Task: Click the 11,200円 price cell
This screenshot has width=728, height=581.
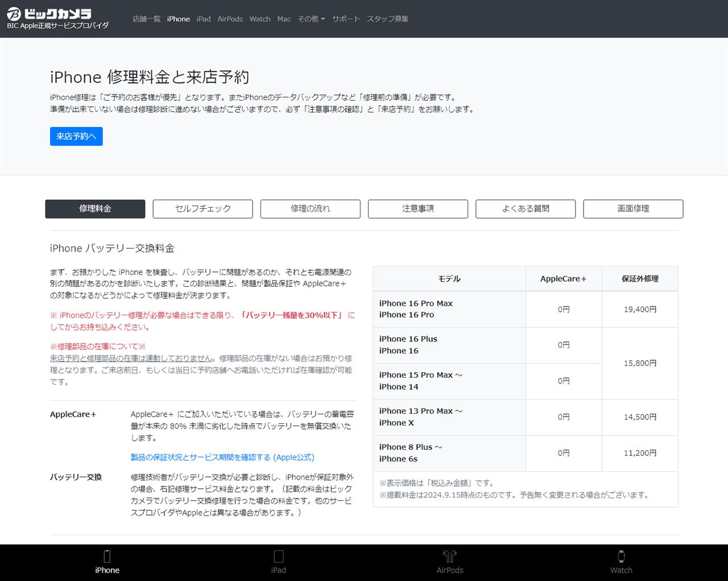Action: pyautogui.click(x=640, y=453)
